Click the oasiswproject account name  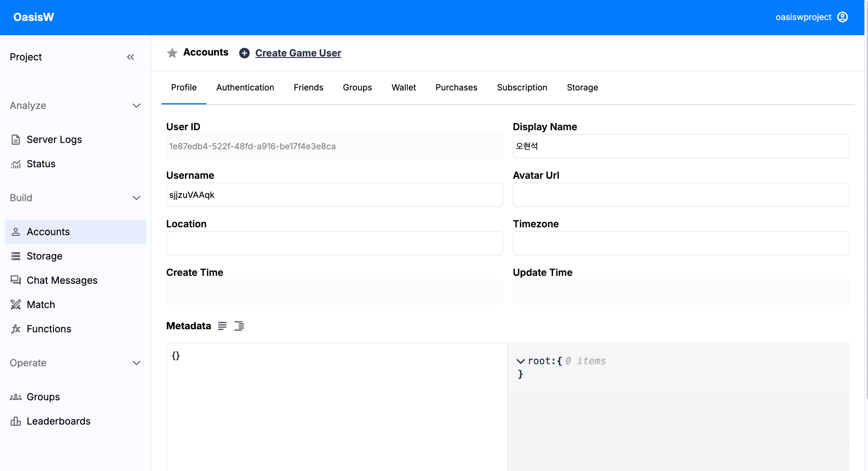[x=803, y=17]
